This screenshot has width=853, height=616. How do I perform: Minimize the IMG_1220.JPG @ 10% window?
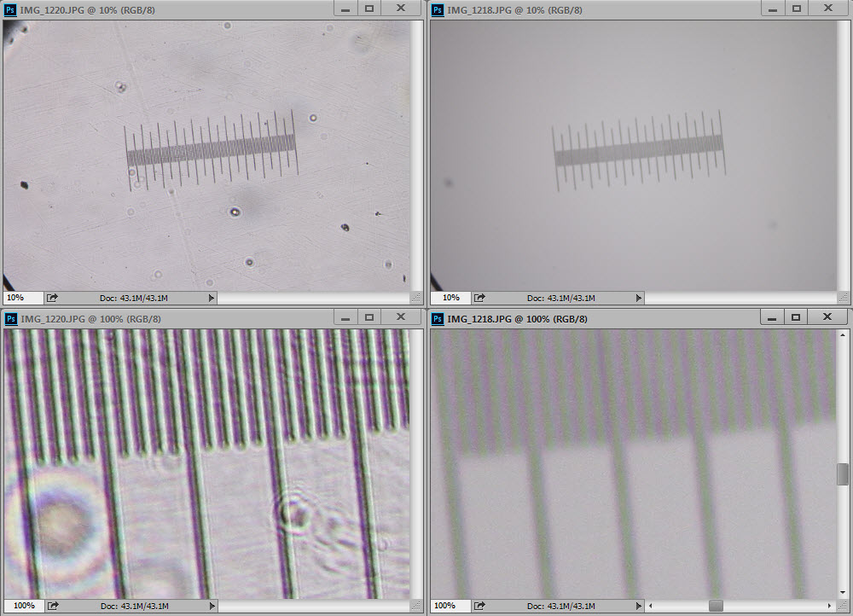[x=345, y=9]
